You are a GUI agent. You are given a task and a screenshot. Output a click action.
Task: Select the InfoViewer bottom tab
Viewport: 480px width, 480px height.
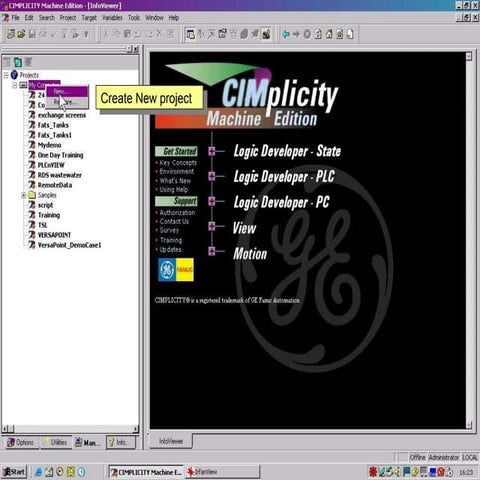click(x=171, y=441)
